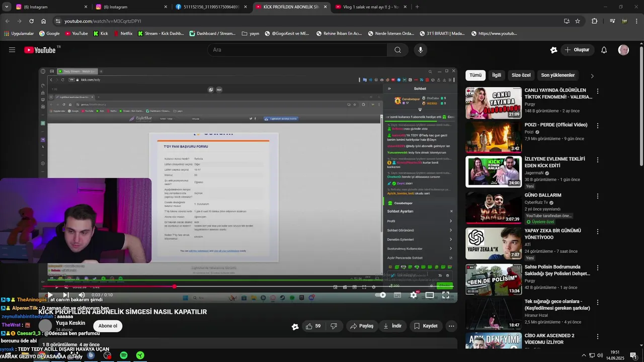Open Spotify from the taskbar
Screen dimensions: 644x362
click(124, 355)
